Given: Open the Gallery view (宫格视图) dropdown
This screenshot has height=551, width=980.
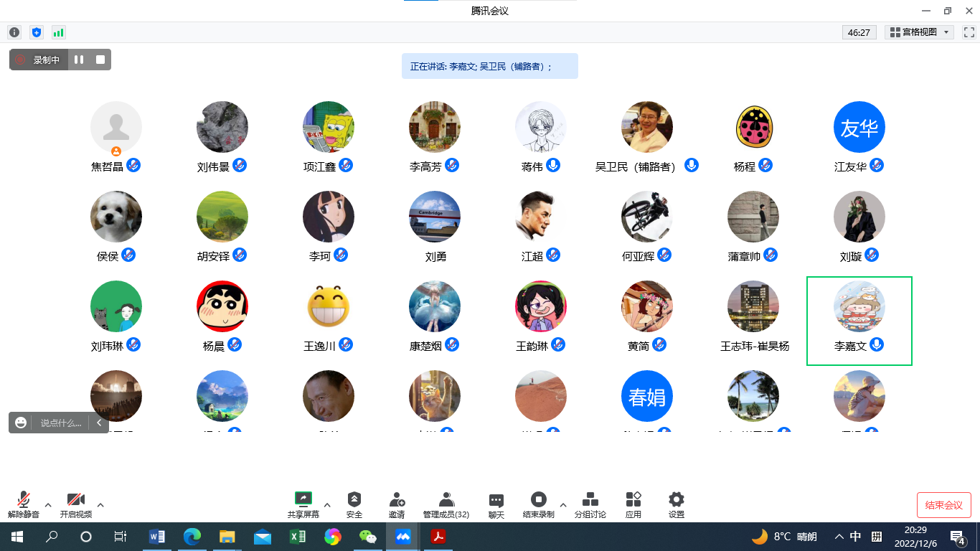Looking at the screenshot, I should point(919,32).
